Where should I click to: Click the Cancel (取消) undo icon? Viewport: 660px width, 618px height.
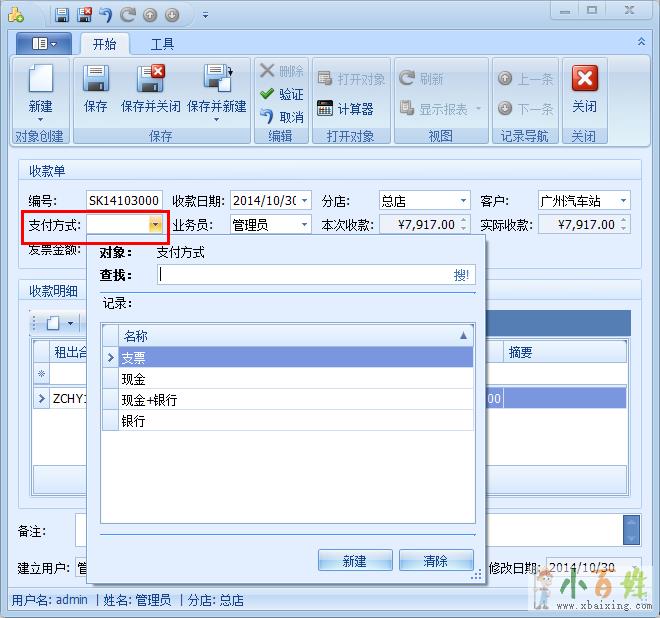(267, 117)
